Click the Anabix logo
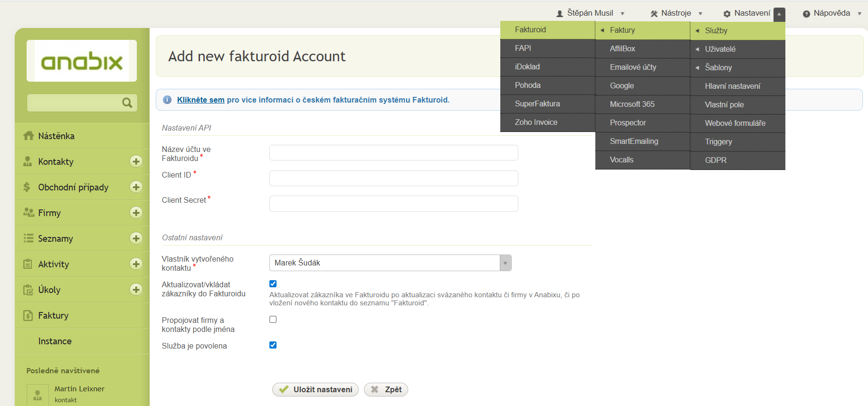 (82, 61)
